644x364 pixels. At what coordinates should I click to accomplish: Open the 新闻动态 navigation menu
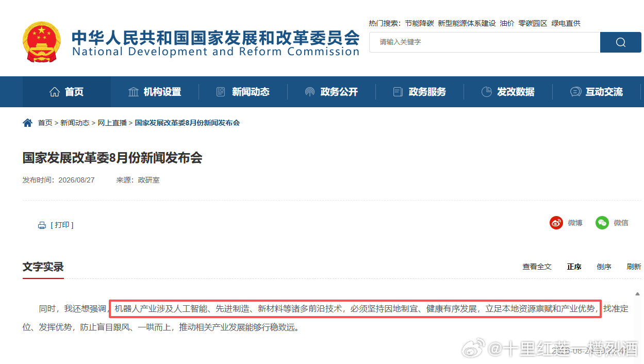pyautogui.click(x=243, y=92)
